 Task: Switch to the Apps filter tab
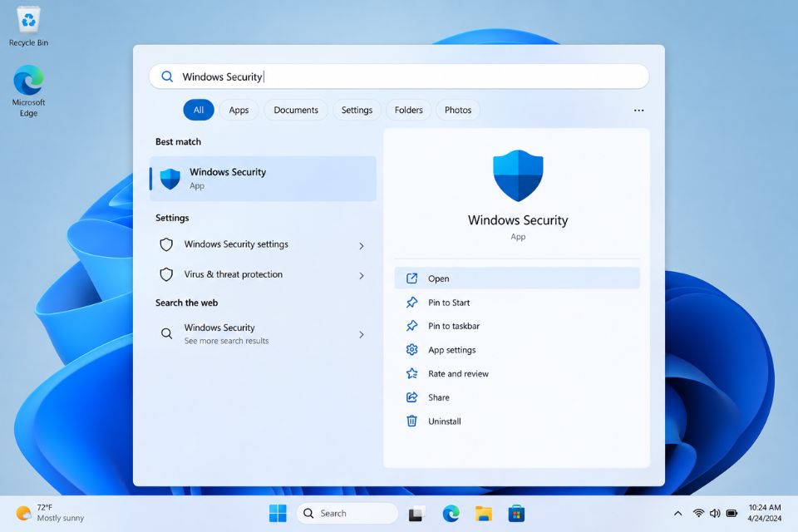coord(239,110)
